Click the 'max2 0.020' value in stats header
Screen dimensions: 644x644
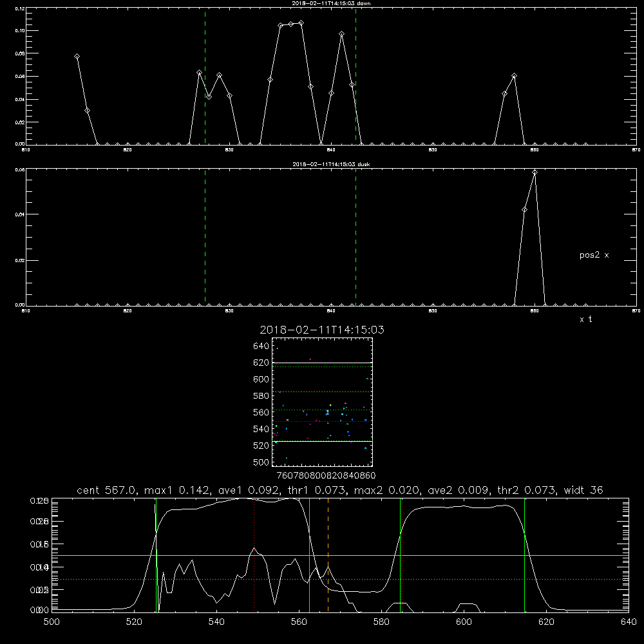point(386,490)
